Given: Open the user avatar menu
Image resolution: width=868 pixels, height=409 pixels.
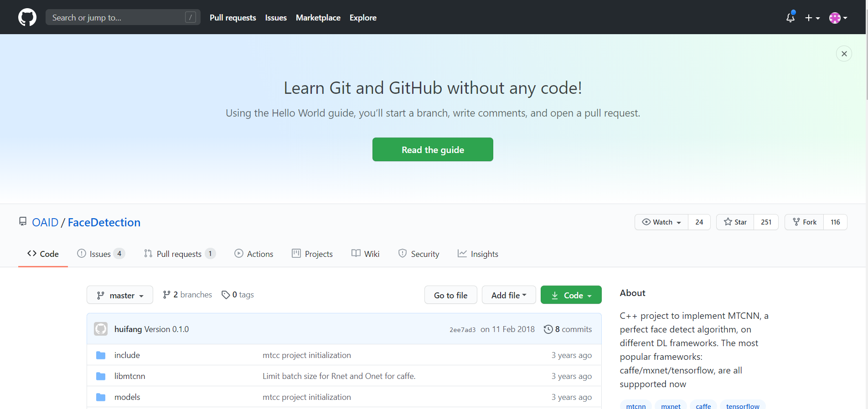Looking at the screenshot, I should click(x=838, y=18).
